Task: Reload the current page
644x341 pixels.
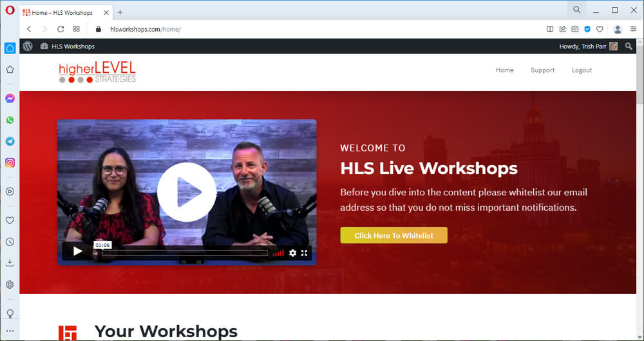Action: (61, 29)
